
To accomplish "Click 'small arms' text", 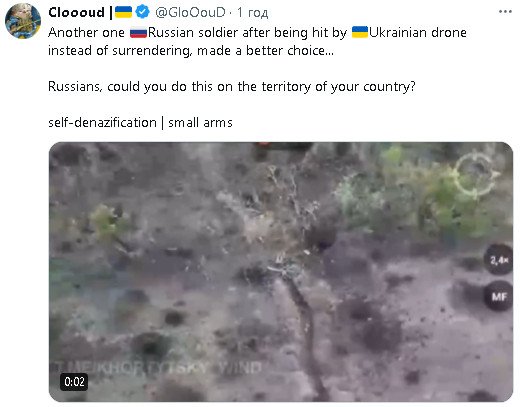I will (x=200, y=123).
